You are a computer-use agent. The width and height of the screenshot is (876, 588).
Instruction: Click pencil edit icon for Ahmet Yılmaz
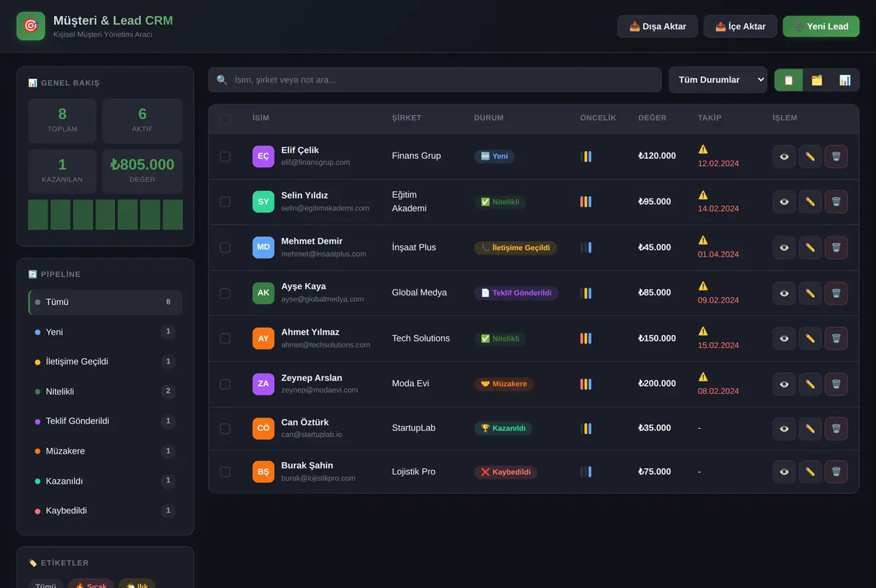(x=810, y=339)
